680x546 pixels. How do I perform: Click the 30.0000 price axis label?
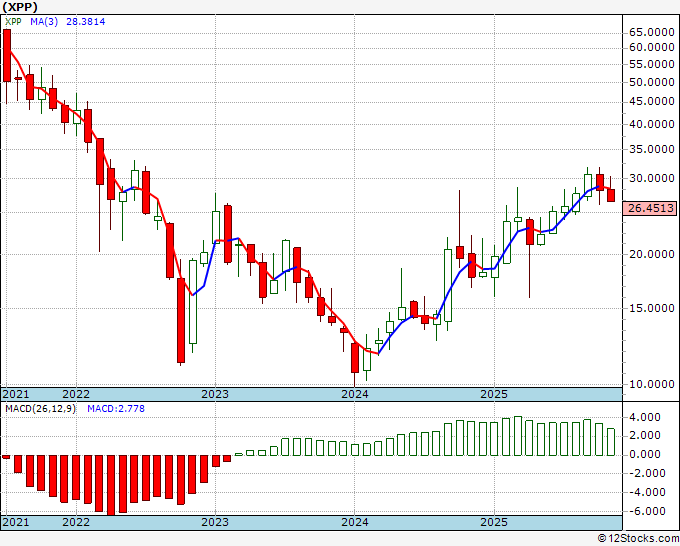[x=651, y=178]
